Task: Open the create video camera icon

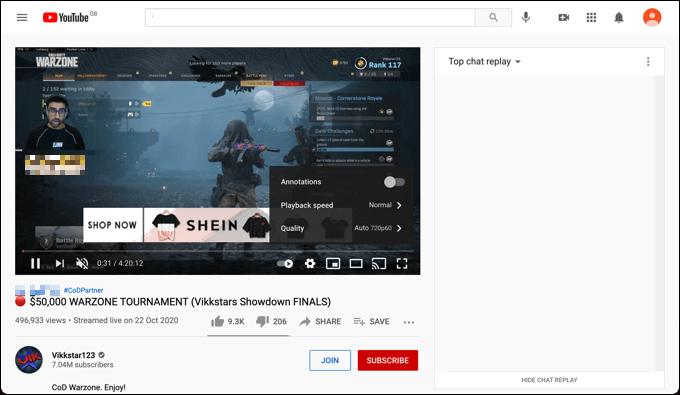Action: (x=563, y=17)
